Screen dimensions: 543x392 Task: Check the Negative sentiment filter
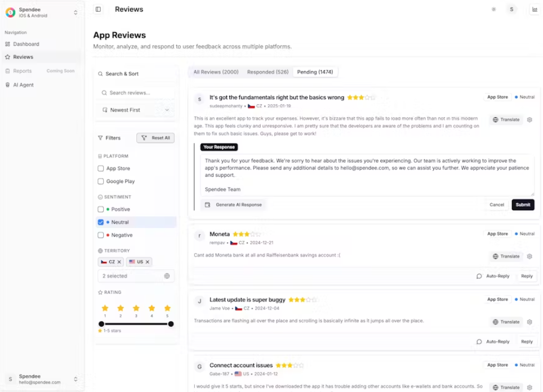[101, 235]
